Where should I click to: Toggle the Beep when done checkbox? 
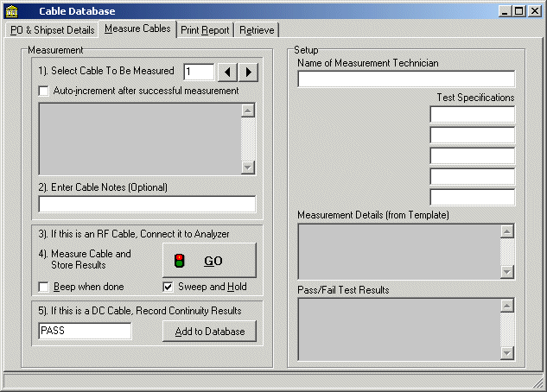coord(45,287)
